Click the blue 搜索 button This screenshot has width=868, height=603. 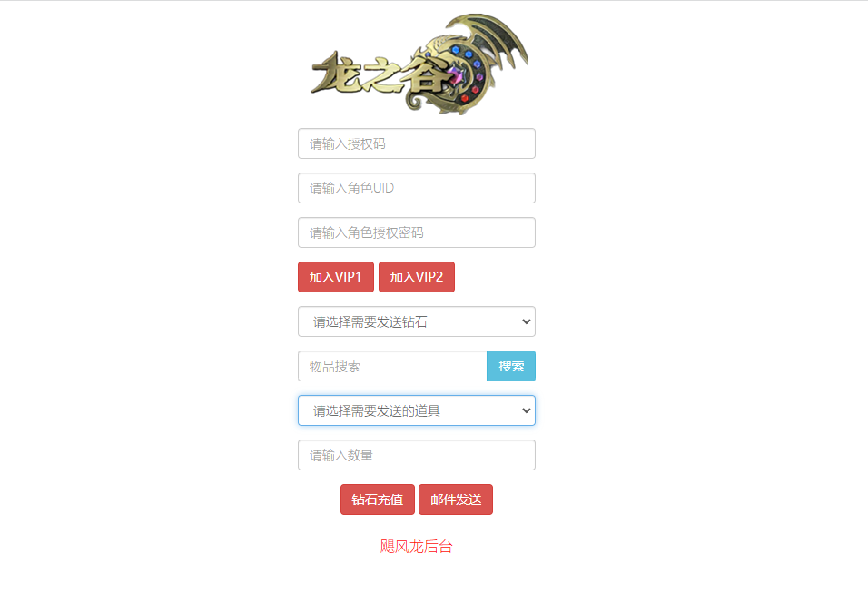(x=511, y=366)
